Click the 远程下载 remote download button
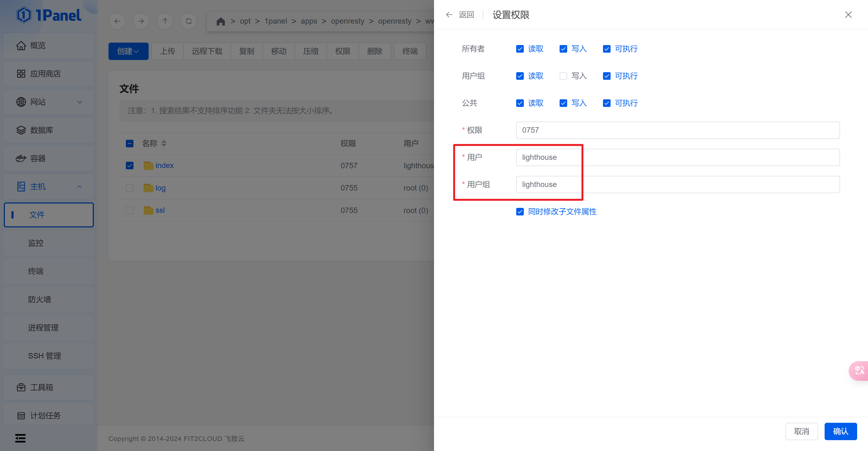 (x=207, y=51)
